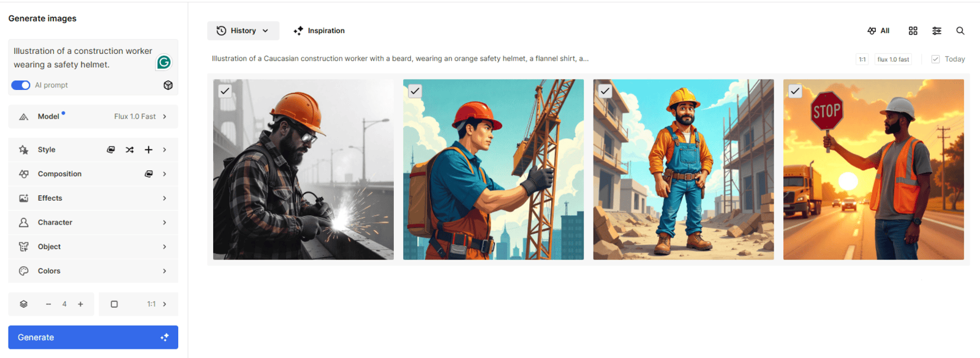Click the Colors palette icon
The image size is (980, 358).
24,271
